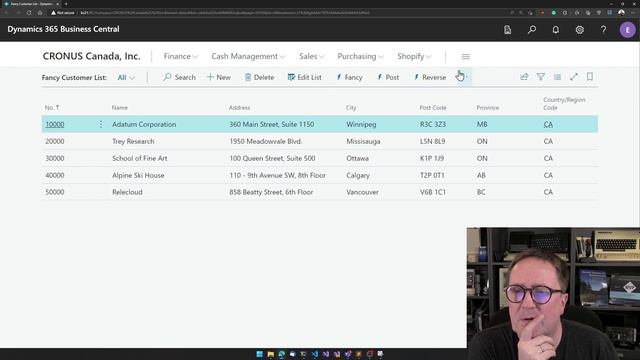This screenshot has width=640, height=360.
Task: Open the hamburger navigation menu icon
Action: [465, 56]
